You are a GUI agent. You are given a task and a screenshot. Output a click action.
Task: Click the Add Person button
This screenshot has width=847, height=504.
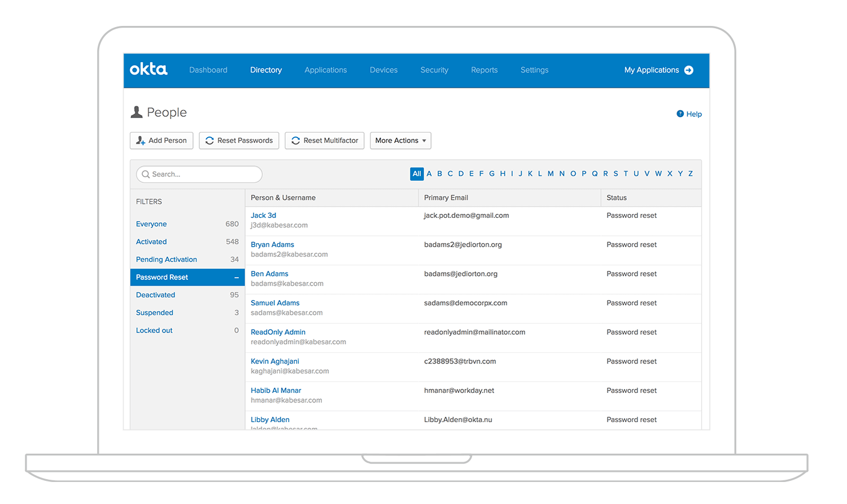click(x=161, y=141)
